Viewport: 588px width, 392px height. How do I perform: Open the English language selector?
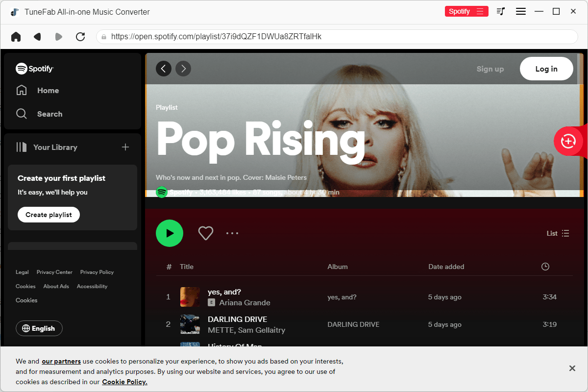tap(39, 328)
